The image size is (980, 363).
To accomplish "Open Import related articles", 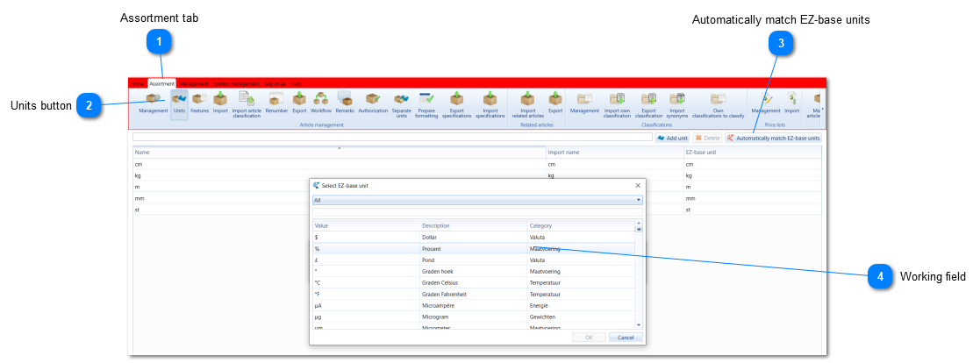I will pyautogui.click(x=528, y=105).
